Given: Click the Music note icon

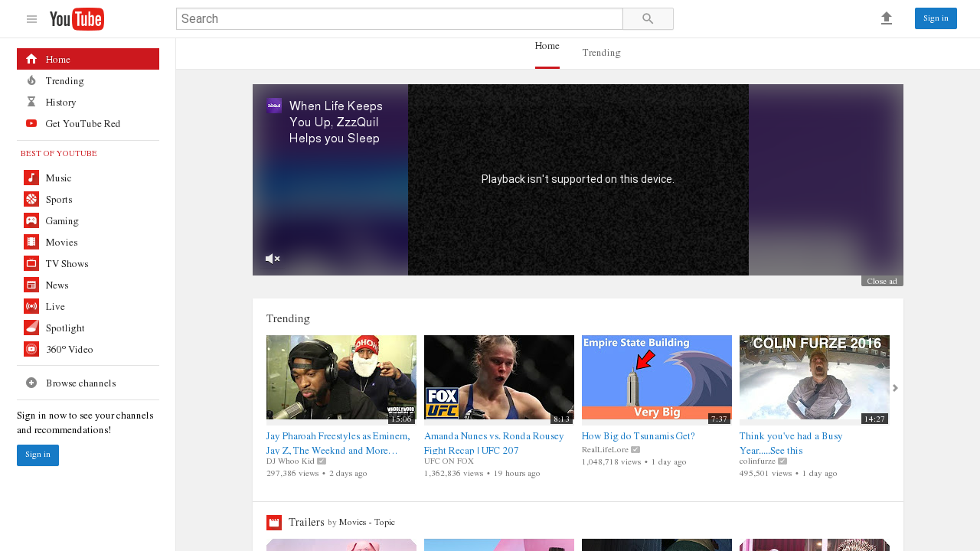Looking at the screenshot, I should coord(31,178).
